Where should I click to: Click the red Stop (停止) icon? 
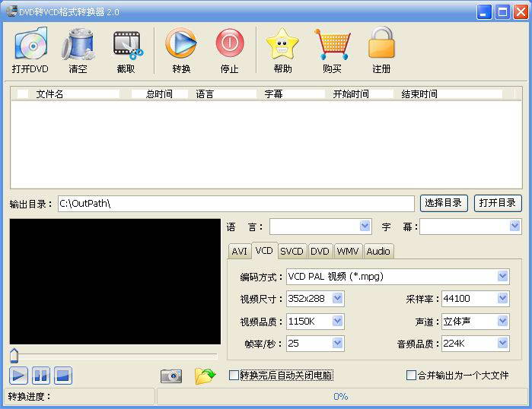coord(230,43)
